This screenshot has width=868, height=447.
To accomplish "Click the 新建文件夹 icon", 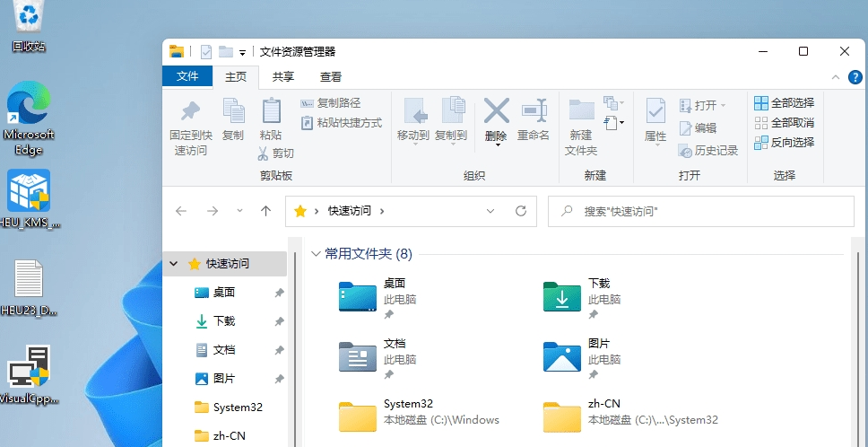I will tap(581, 110).
